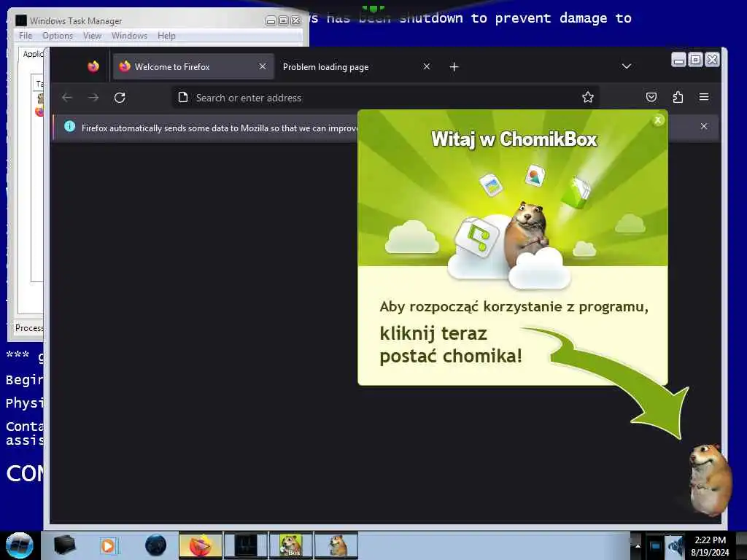Open the dark globe taskbar icon
Image resolution: width=747 pixels, height=560 pixels.
(x=155, y=545)
